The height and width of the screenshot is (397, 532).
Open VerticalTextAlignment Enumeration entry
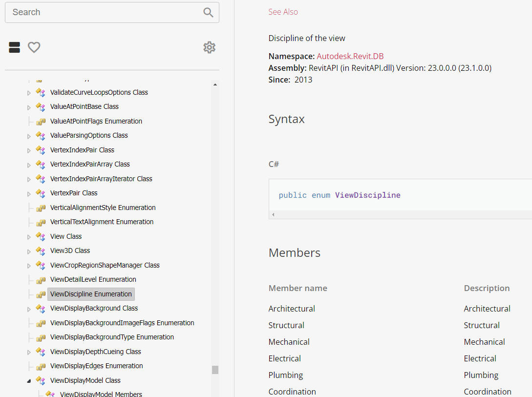point(102,222)
